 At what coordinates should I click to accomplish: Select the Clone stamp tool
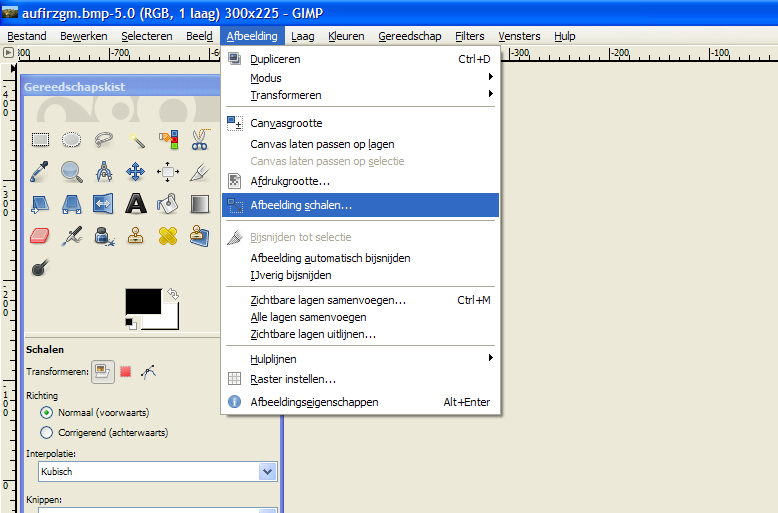[x=135, y=236]
